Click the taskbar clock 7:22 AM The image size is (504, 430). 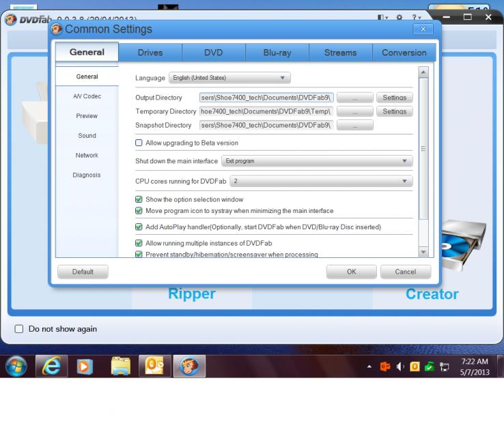[475, 362]
